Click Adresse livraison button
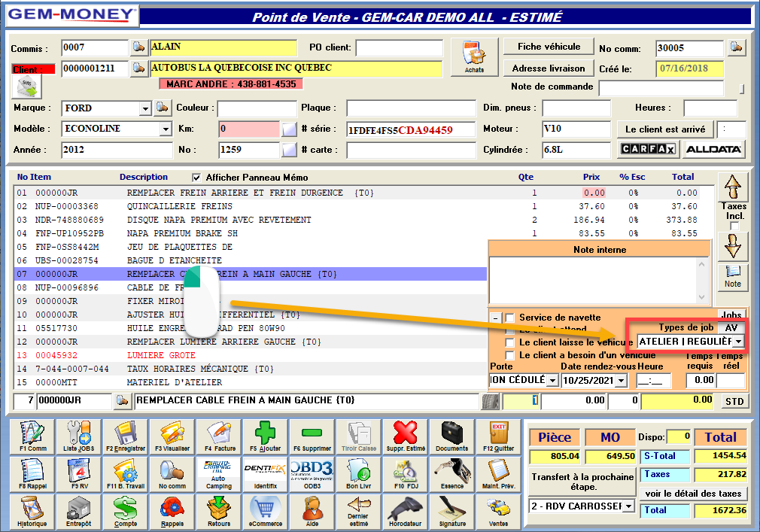 [x=549, y=68]
